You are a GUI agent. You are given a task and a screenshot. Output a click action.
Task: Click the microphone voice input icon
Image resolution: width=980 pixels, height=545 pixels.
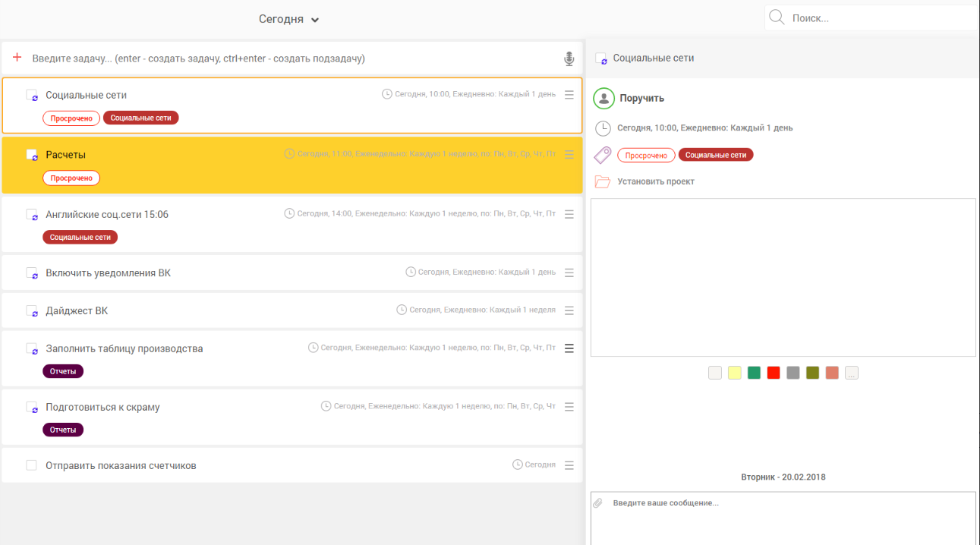569,58
